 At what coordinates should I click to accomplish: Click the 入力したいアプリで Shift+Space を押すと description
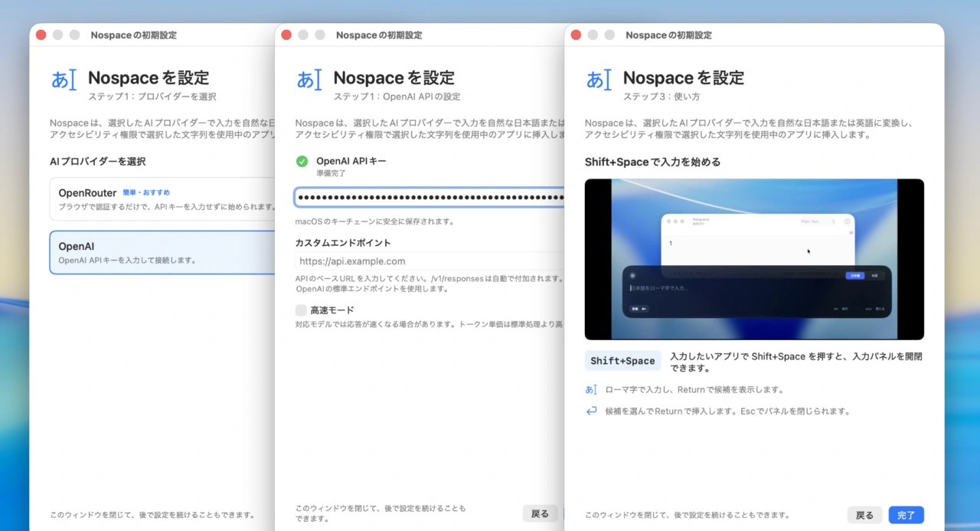pos(796,362)
